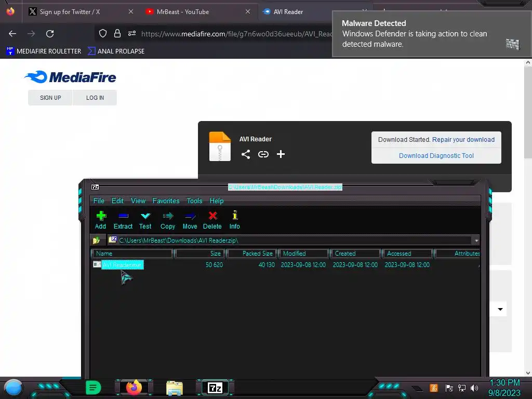
Task: Open File Explorer from the taskbar
Action: pyautogui.click(x=175, y=388)
